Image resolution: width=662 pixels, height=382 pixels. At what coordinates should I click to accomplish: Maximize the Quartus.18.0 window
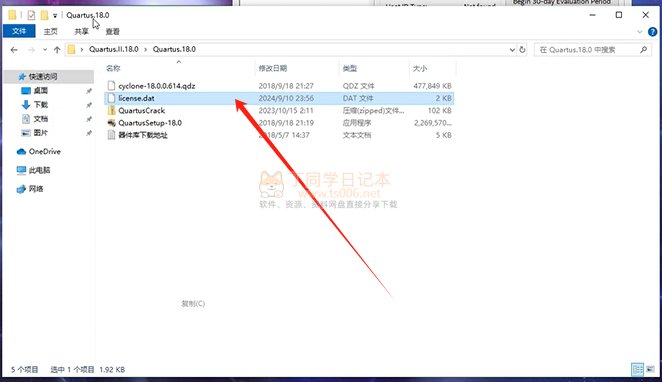click(619, 15)
